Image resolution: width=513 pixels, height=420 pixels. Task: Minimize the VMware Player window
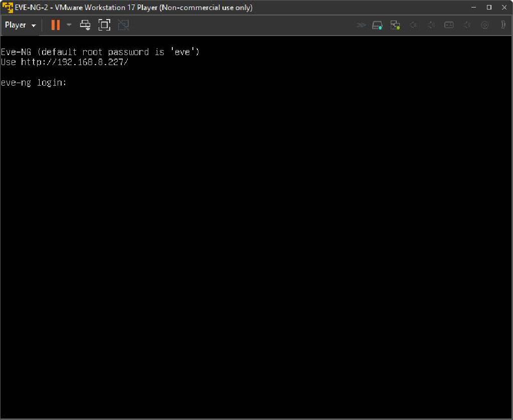coord(473,8)
